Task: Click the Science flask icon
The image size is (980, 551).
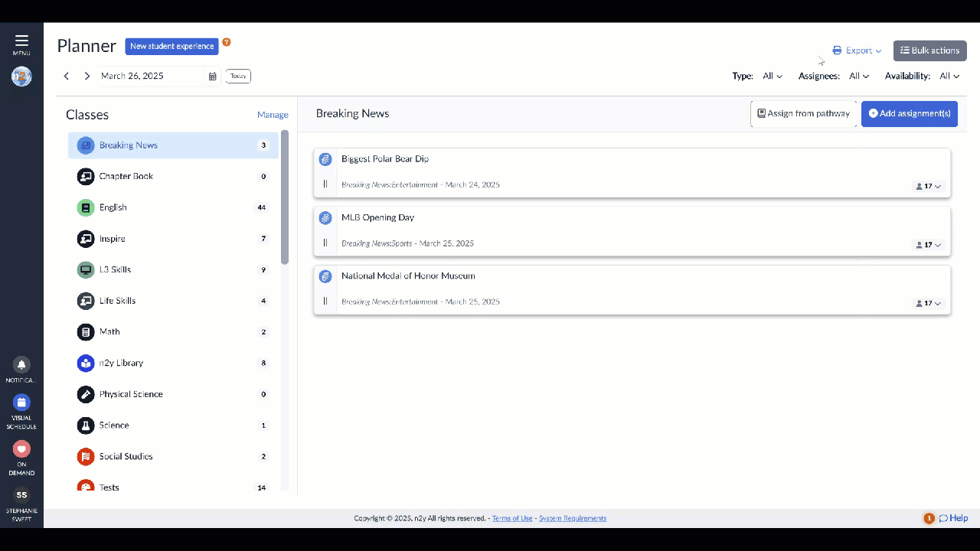Action: pos(86,425)
